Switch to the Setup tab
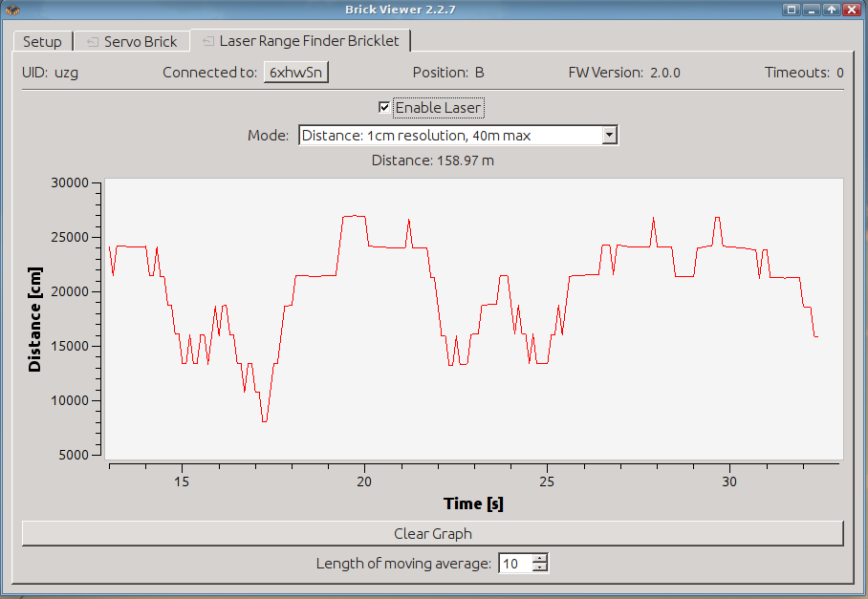The height and width of the screenshot is (599, 868). tap(42, 41)
